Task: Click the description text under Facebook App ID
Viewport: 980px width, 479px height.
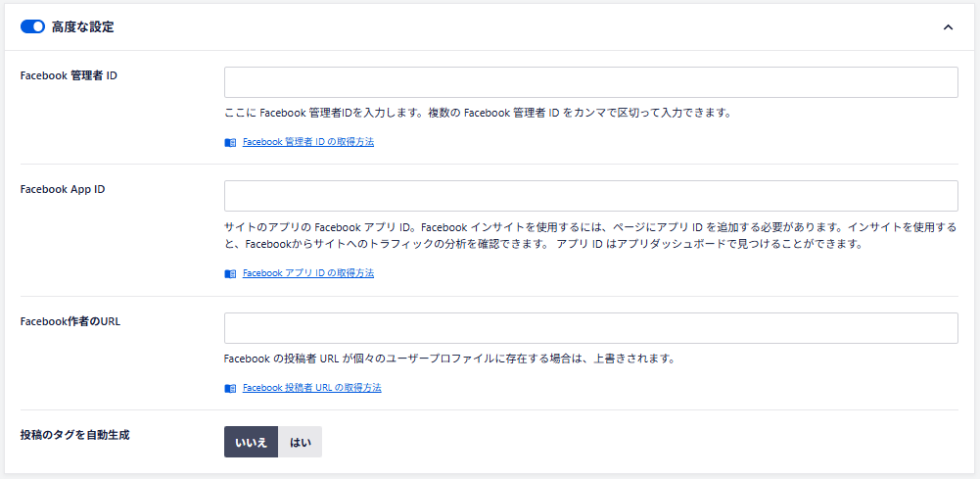Action: click(587, 235)
